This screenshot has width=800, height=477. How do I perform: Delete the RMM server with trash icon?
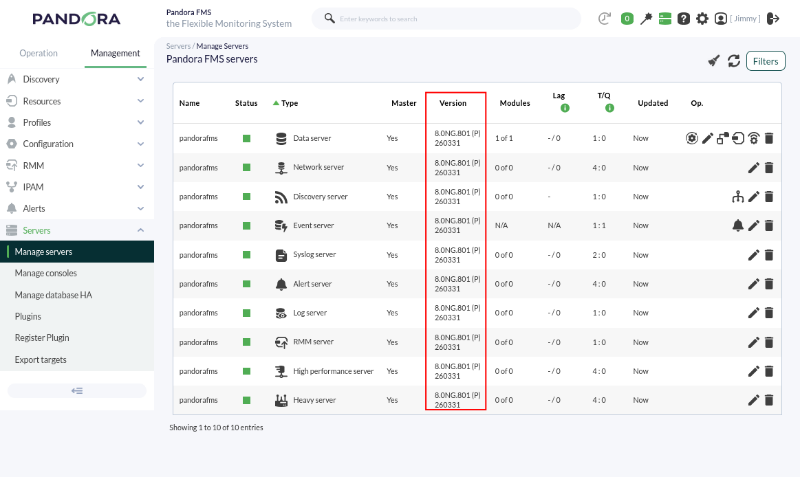point(769,342)
